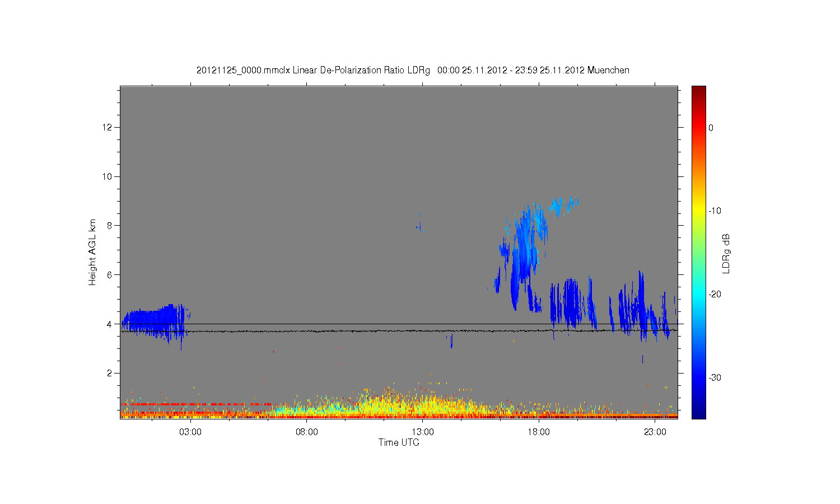Screen dimensions: 840x504
Task: Click the 18:00 time tick label
Action: [539, 432]
